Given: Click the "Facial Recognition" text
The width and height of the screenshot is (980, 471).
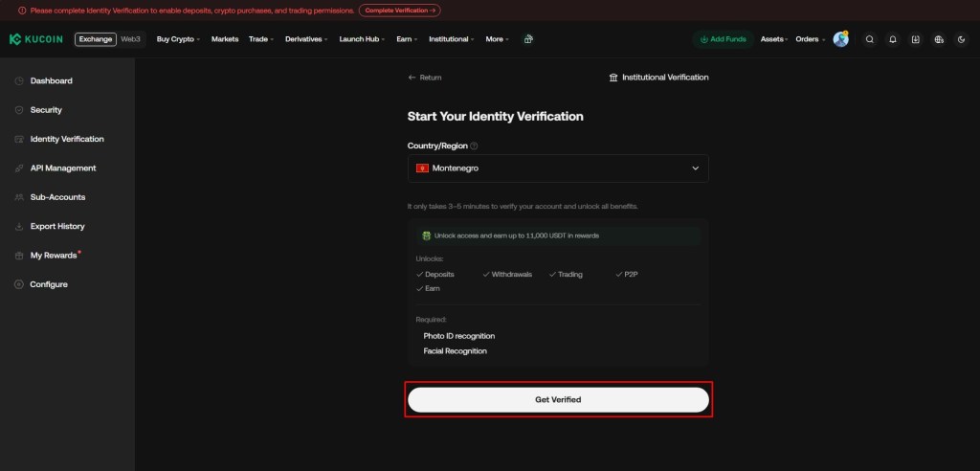Looking at the screenshot, I should (455, 351).
